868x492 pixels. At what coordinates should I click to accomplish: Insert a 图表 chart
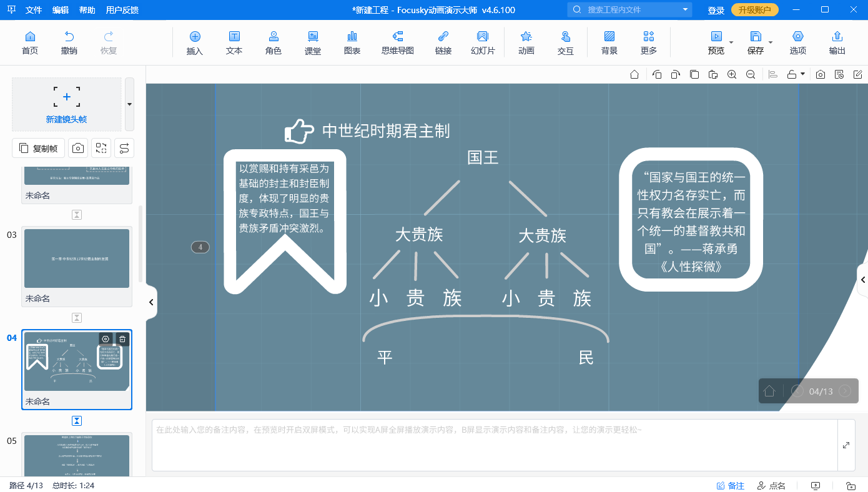[x=352, y=42]
